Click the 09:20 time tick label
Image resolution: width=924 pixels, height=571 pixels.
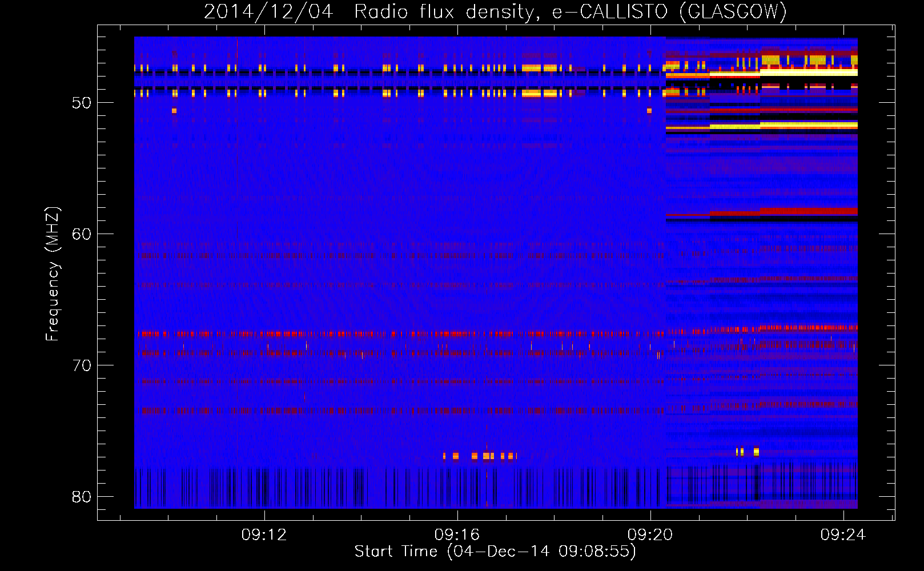pos(650,535)
